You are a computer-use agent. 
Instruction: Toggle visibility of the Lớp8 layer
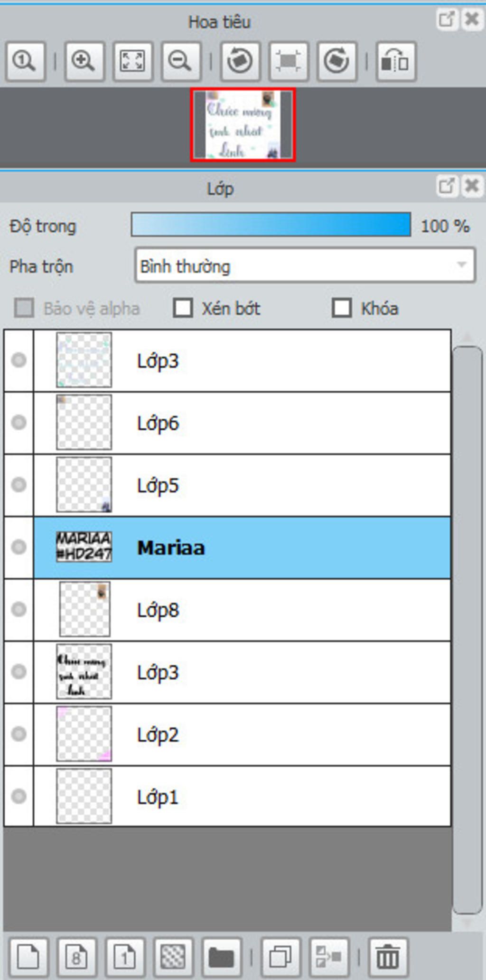coord(19,609)
